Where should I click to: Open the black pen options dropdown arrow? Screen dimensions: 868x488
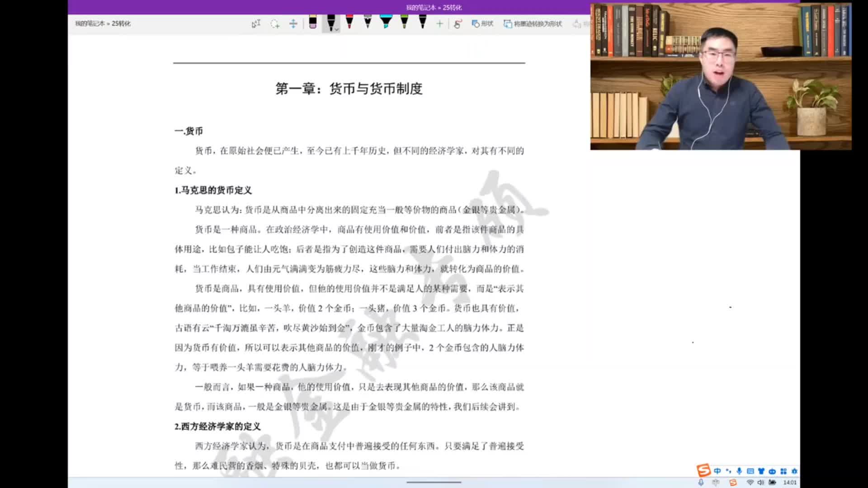tap(336, 29)
